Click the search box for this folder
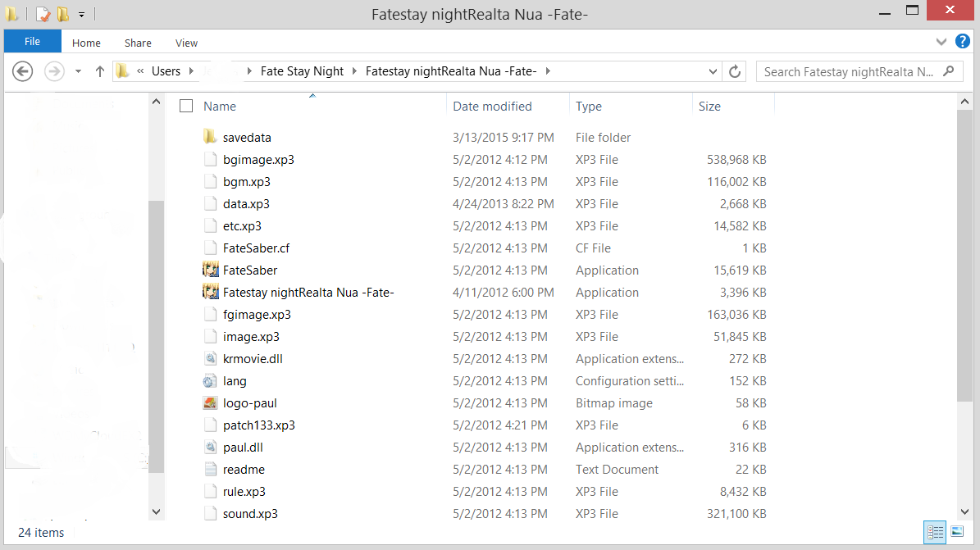 point(859,71)
